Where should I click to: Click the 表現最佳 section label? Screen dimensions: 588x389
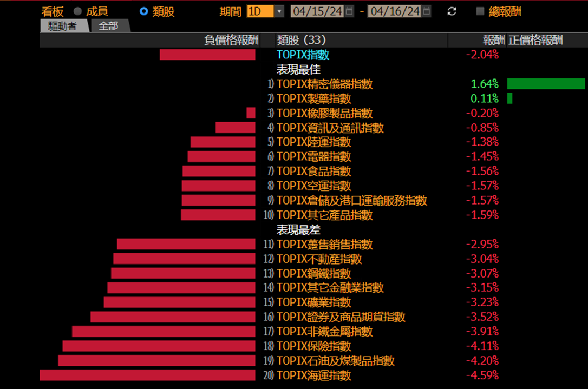coord(298,69)
